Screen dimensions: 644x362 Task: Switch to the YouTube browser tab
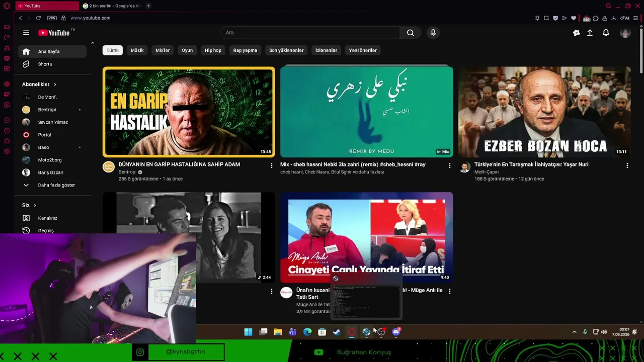[x=46, y=6]
